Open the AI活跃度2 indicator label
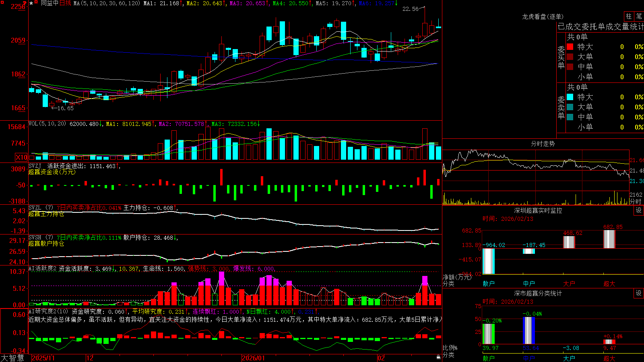Image resolution: width=644 pixels, height=362 pixels. pos(43,269)
